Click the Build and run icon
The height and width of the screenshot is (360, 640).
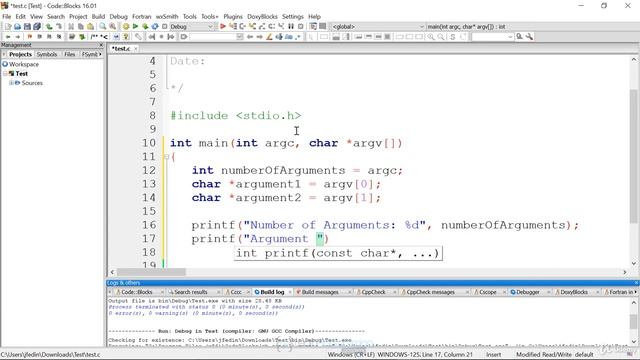[145, 27]
